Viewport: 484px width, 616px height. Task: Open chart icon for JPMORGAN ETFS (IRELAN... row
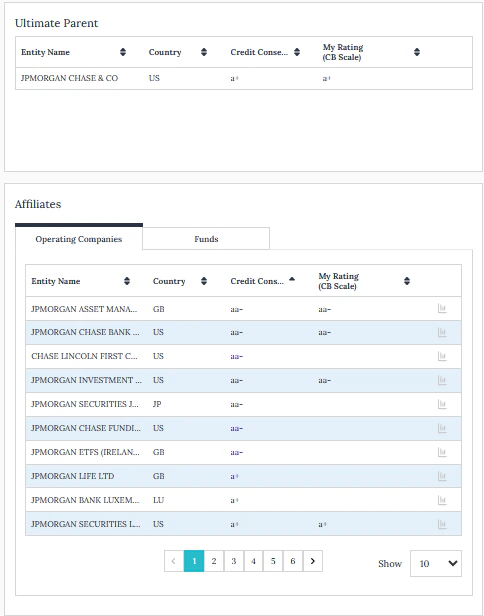pyautogui.click(x=442, y=452)
